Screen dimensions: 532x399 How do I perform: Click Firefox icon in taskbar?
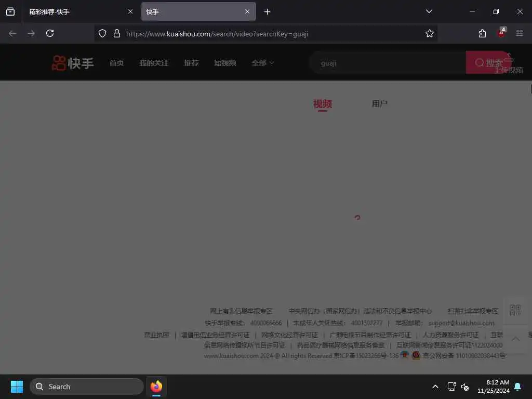pos(156,387)
